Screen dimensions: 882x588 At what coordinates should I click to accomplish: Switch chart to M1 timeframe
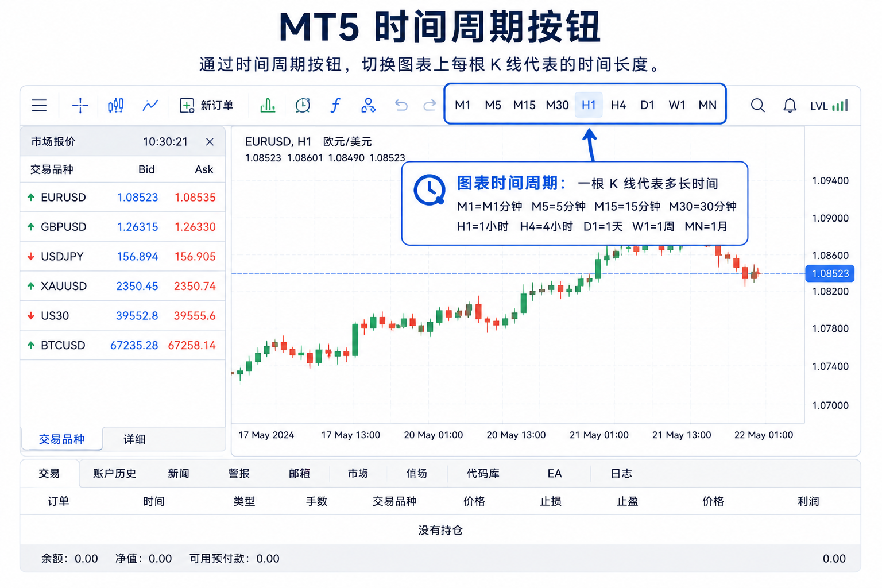coord(462,105)
